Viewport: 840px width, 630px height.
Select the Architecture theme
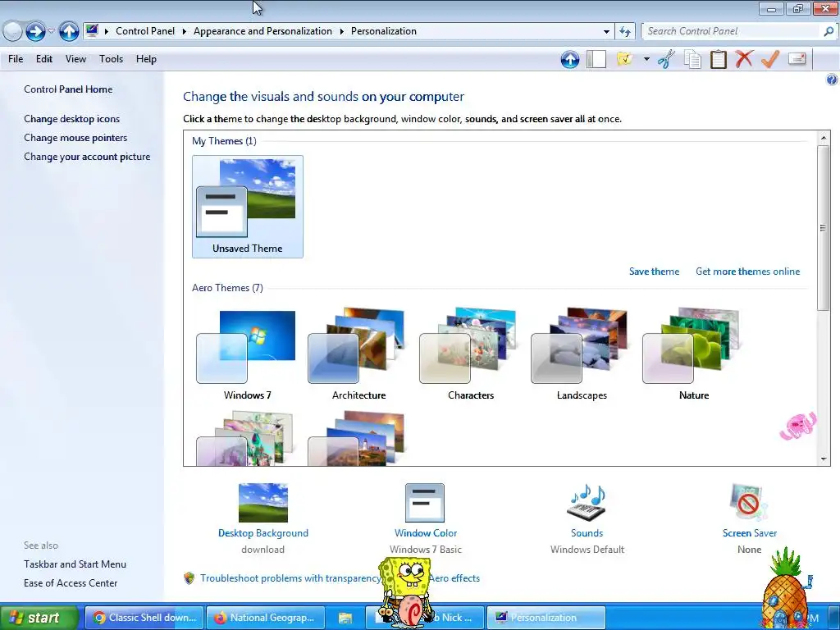coord(359,355)
